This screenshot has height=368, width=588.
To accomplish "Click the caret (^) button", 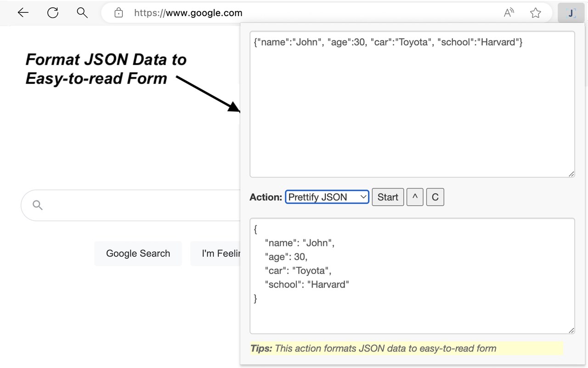I will (x=415, y=197).
